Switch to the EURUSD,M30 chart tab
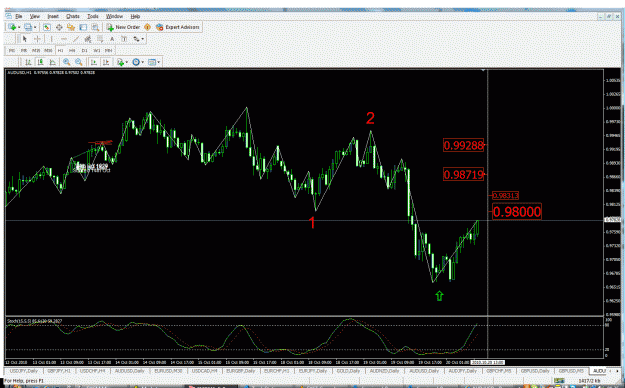Image resolution: width=625 pixels, height=388 pixels. (x=169, y=371)
